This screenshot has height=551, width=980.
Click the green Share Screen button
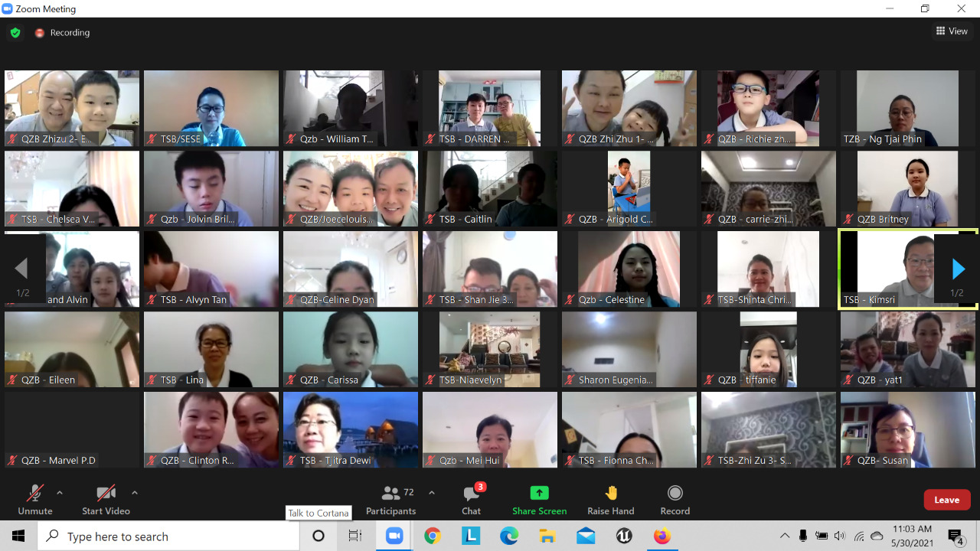click(x=540, y=500)
